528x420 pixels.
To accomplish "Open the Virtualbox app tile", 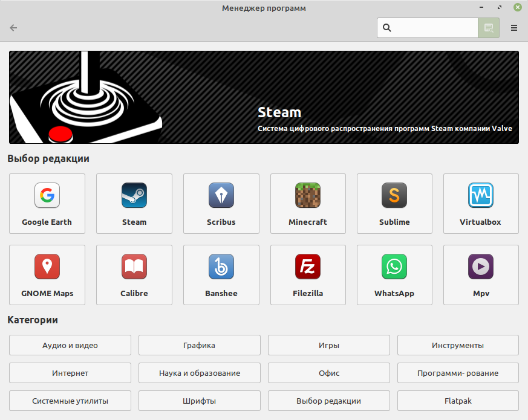I will 481,204.
